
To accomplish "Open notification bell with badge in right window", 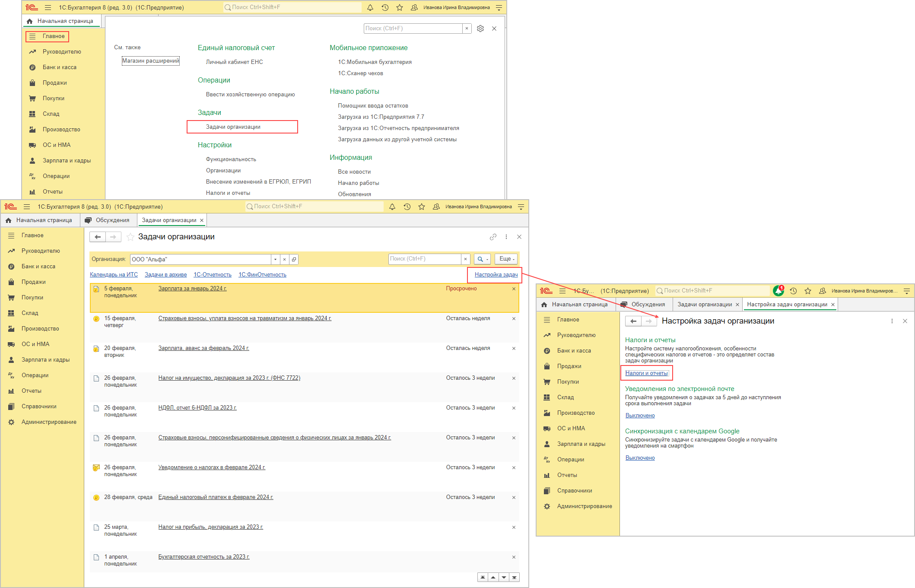I will point(778,291).
